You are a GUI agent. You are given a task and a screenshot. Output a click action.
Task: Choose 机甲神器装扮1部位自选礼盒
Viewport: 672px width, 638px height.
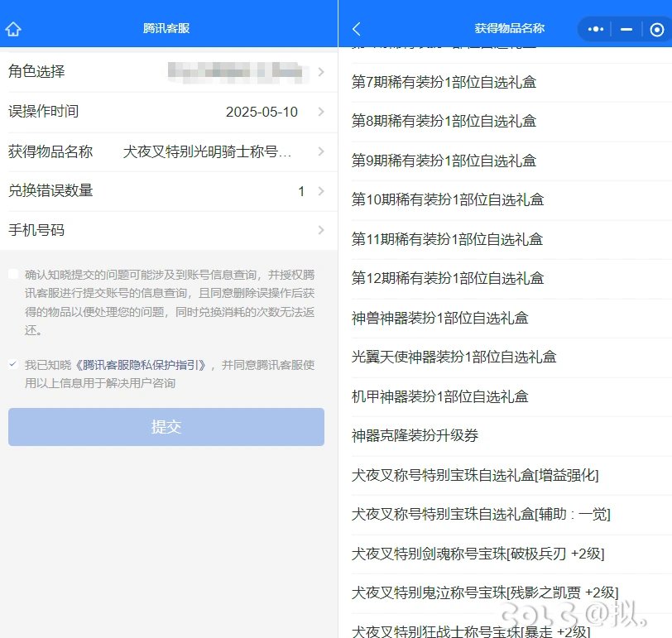coord(440,396)
